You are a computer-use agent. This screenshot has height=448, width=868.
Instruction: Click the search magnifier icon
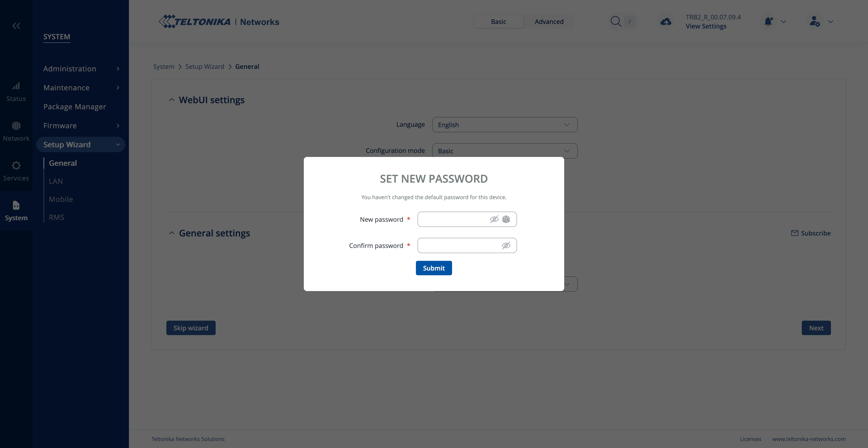tap(616, 21)
